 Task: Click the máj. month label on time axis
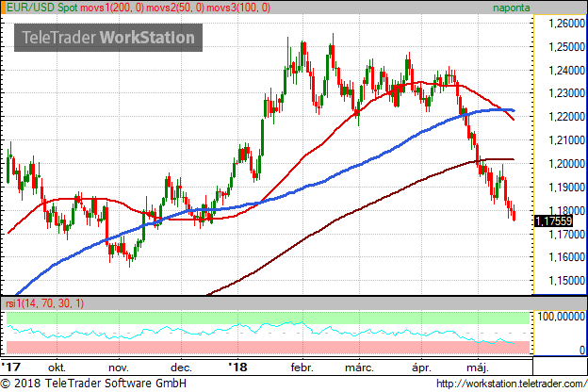tap(478, 367)
